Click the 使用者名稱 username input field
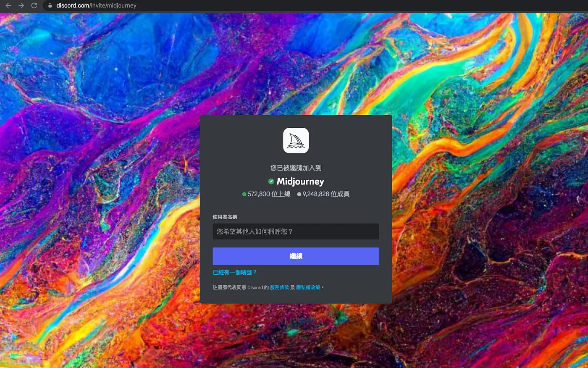The height and width of the screenshot is (368, 588). point(296,231)
